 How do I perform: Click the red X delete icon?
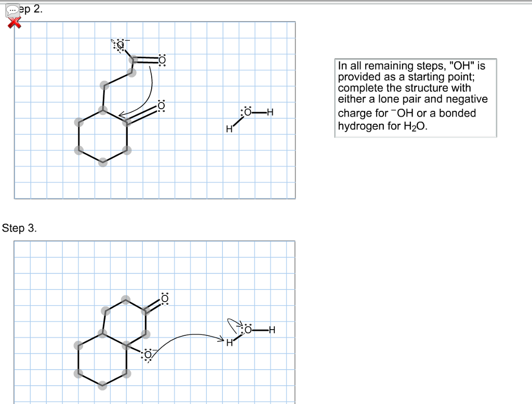[15, 22]
